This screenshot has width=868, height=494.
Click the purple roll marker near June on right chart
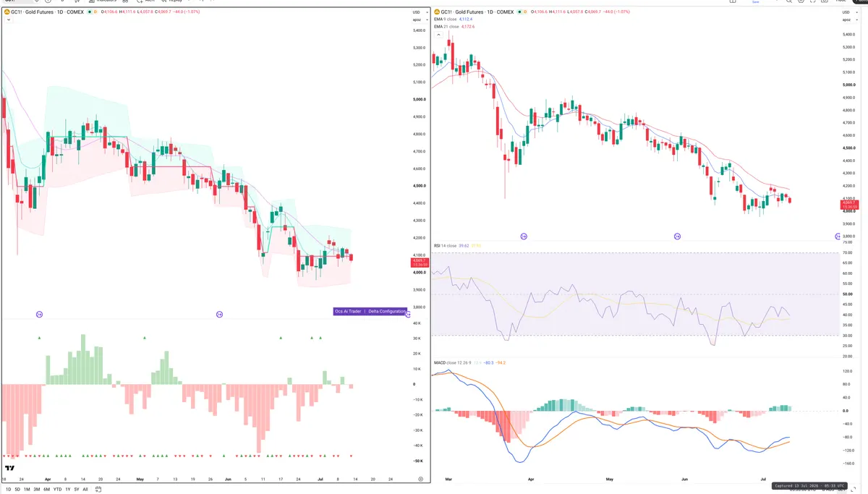[678, 237]
